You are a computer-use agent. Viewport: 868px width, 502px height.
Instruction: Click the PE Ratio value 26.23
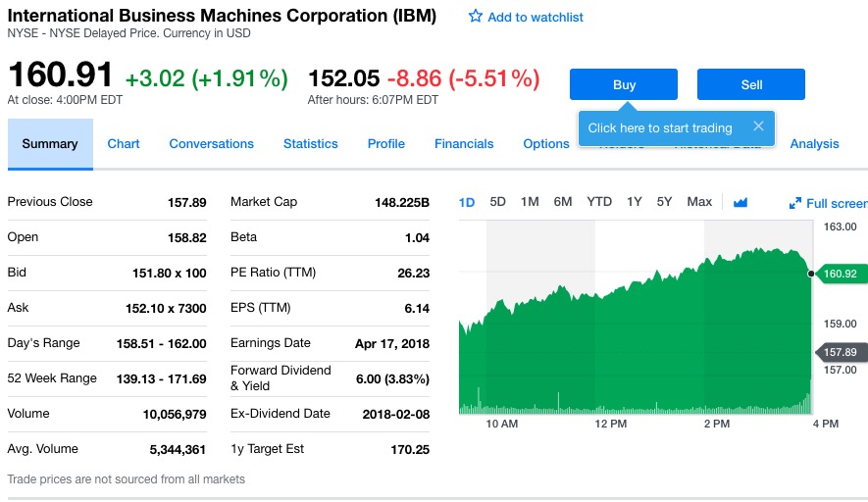[x=414, y=274]
